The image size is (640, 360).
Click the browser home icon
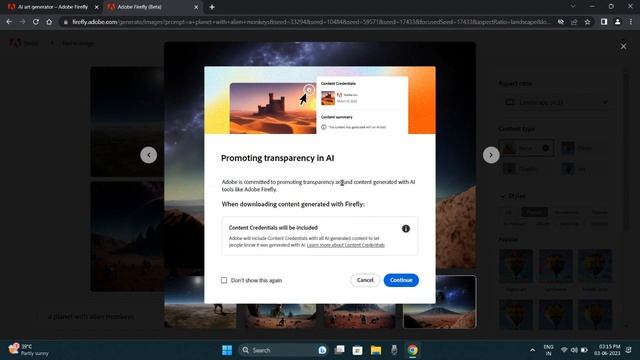point(49,22)
